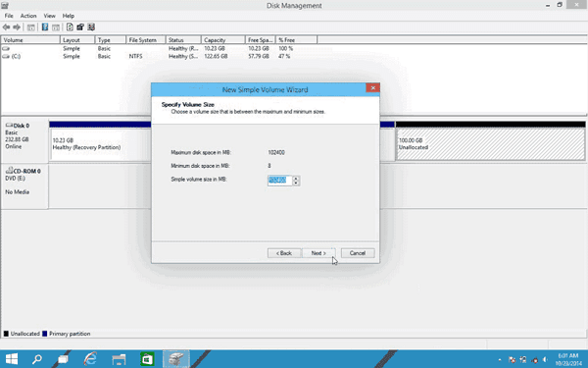Sort by the Status column header
Viewport: 588px width, 368px height.
tap(183, 40)
